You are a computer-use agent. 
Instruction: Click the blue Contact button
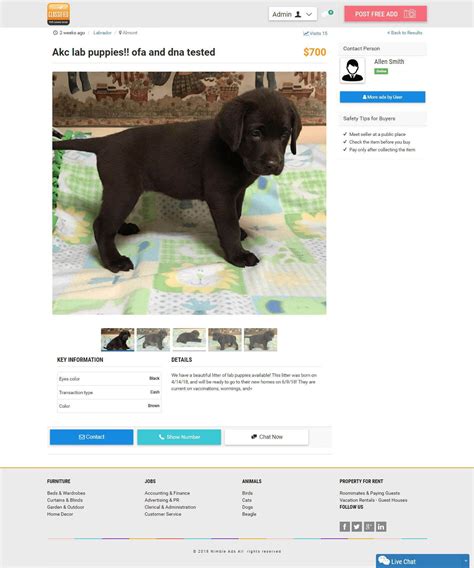point(92,437)
